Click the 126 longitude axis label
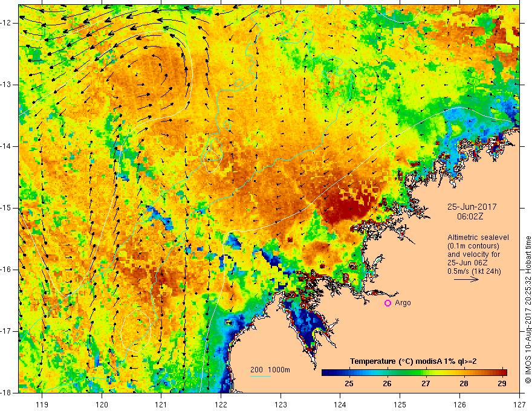Viewport: 532px width, 411px height. [459, 404]
